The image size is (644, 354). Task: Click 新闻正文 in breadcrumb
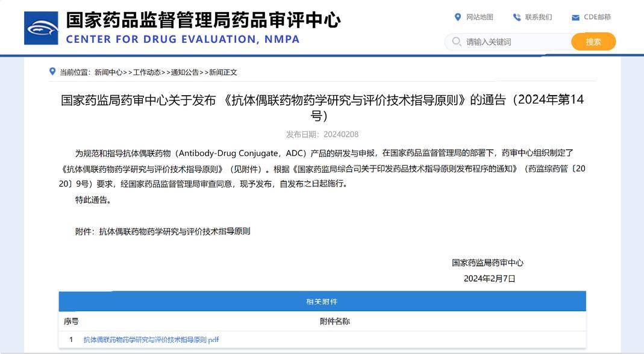pyautogui.click(x=223, y=72)
